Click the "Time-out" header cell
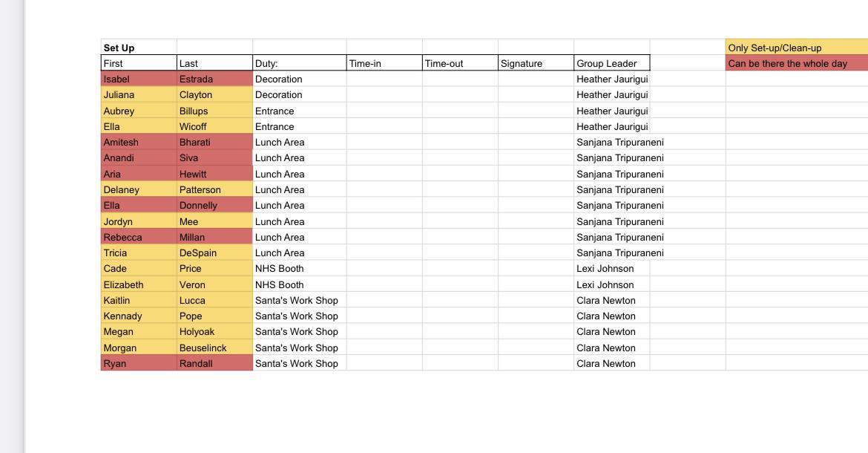868x453 pixels. 459,63
